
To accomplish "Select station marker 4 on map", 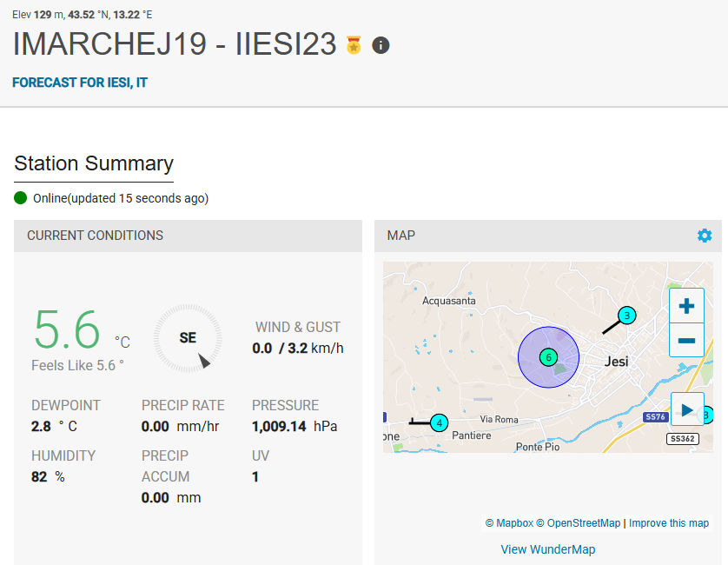I will click(x=439, y=423).
